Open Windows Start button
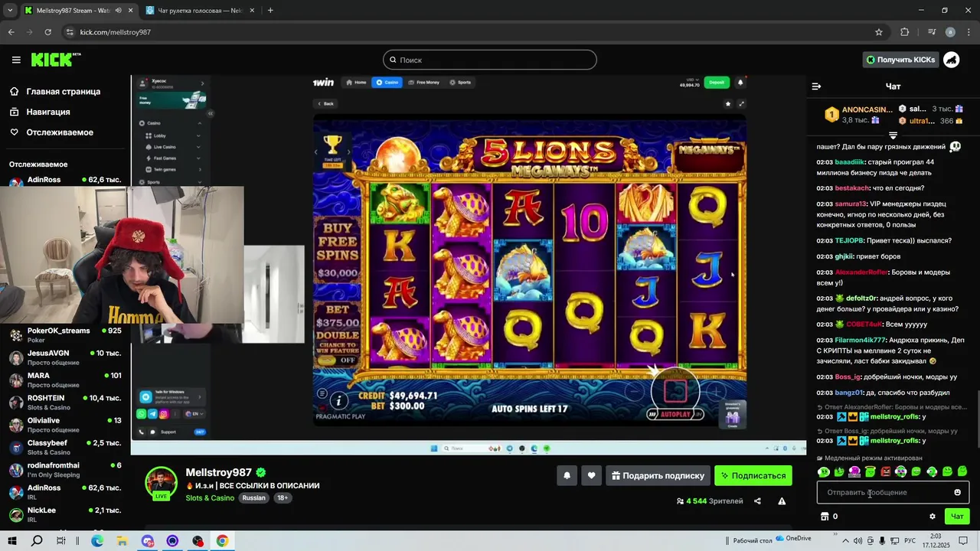This screenshot has height=551, width=980. 14,541
